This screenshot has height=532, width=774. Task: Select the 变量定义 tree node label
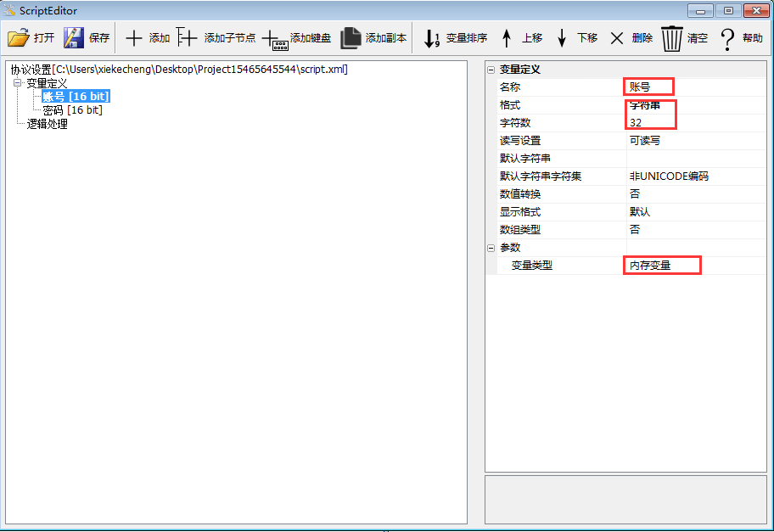47,83
